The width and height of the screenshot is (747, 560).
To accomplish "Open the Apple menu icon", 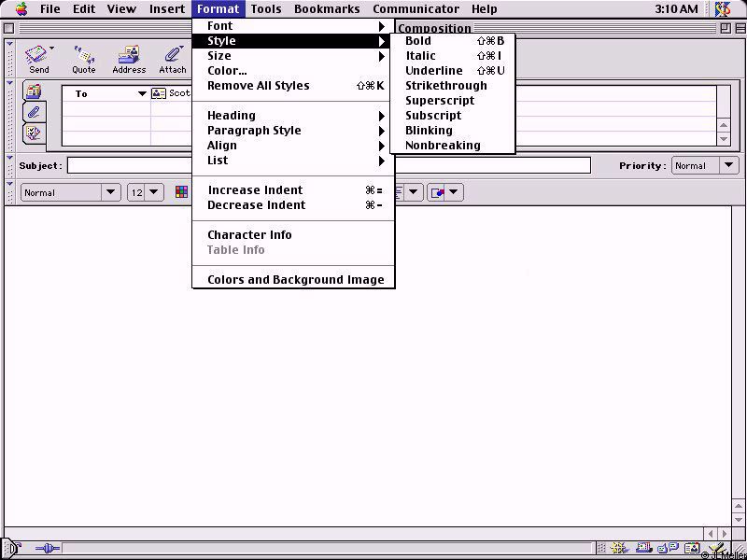I will click(21, 8).
